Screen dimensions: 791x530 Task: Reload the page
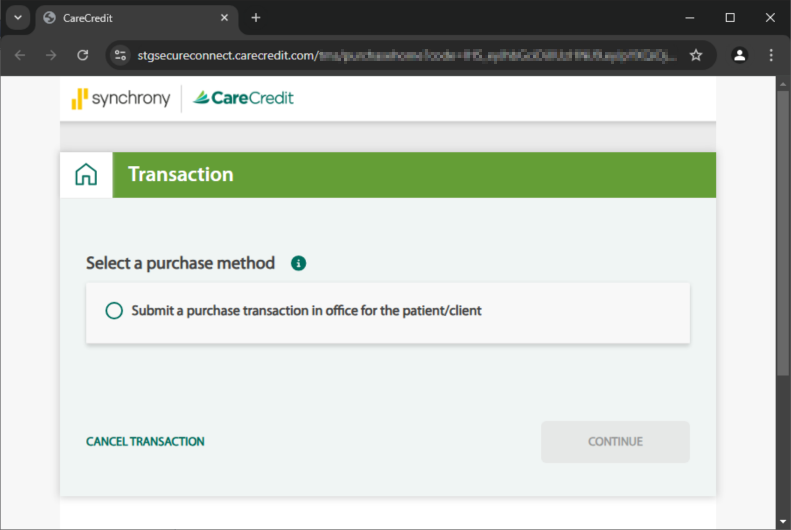[83, 55]
